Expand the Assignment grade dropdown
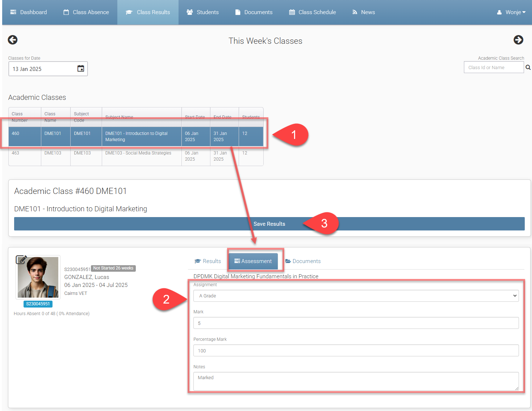Screen dimensions: 532x411 pos(356,296)
